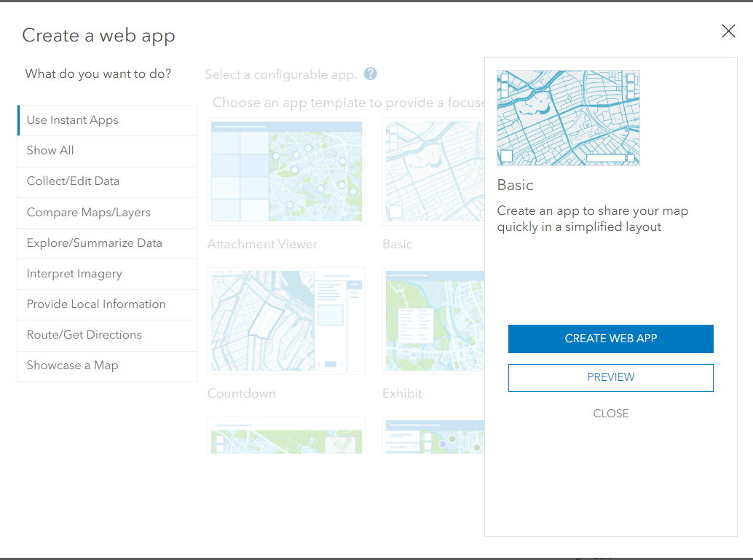Choose the Showcase a Map category
753x560 pixels.
pyautogui.click(x=74, y=365)
